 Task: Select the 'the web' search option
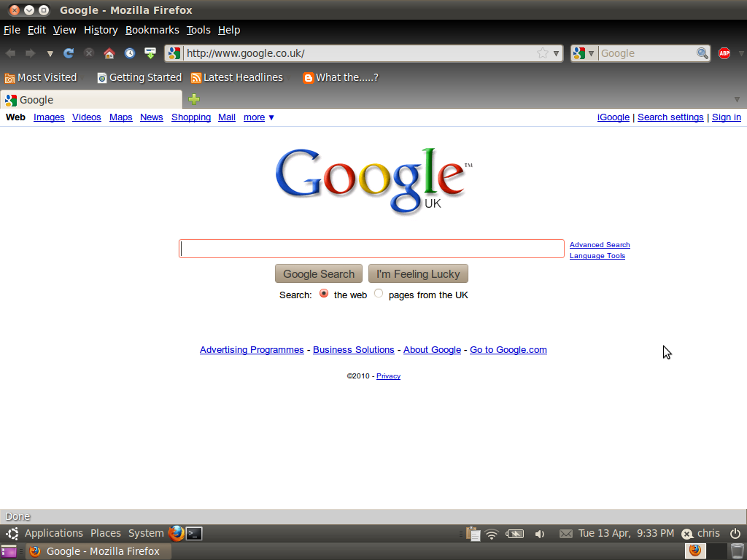pyautogui.click(x=324, y=293)
